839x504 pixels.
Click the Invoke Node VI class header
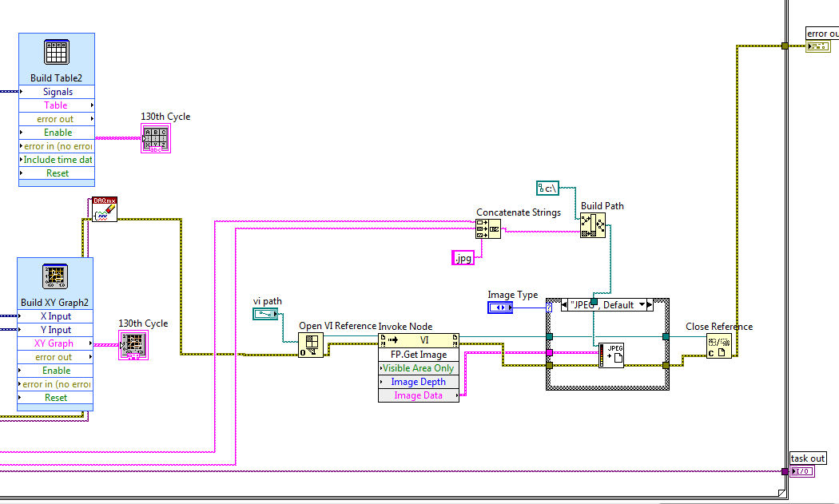tap(419, 340)
